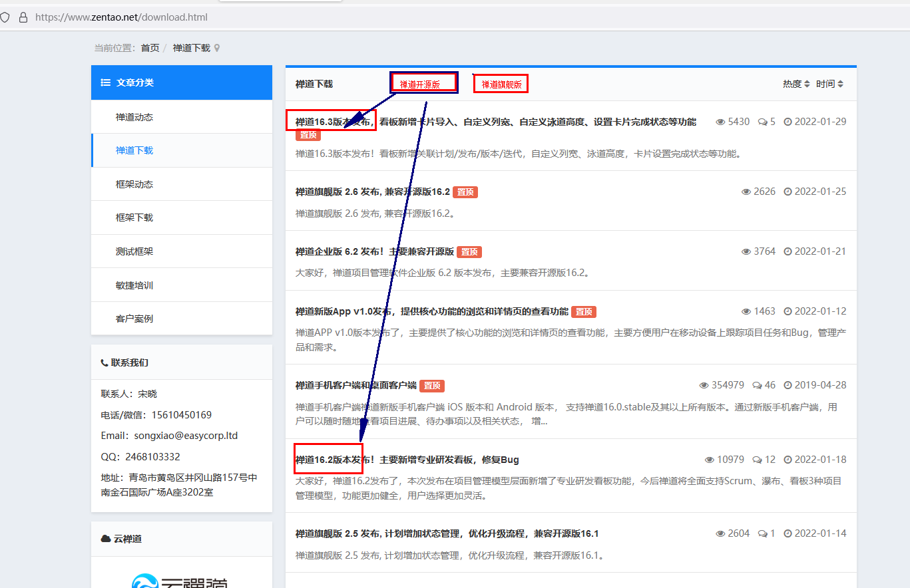Click the clock icon next to 2022-01-29
The width and height of the screenshot is (910, 588).
click(788, 122)
